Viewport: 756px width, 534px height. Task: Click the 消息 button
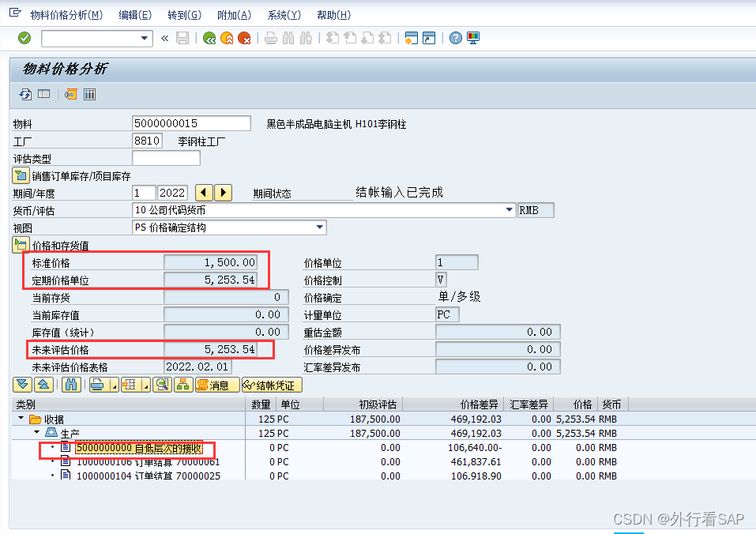(x=217, y=385)
